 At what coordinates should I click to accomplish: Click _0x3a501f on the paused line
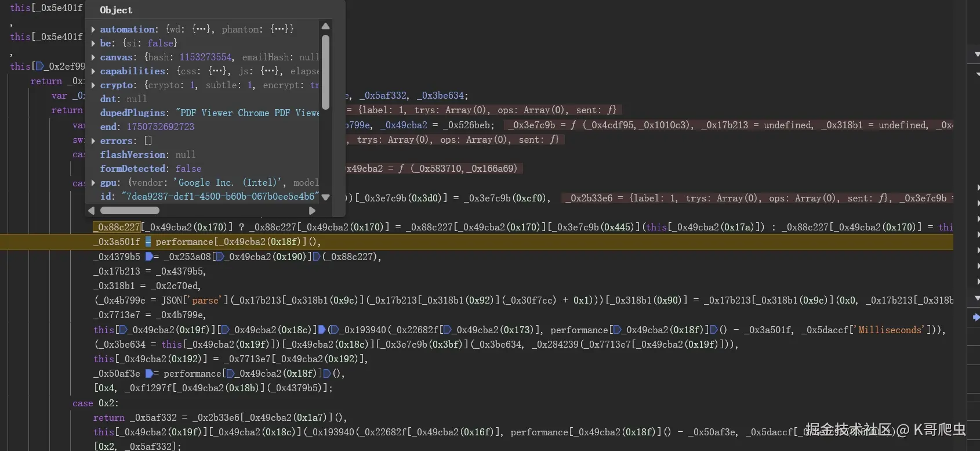click(117, 241)
